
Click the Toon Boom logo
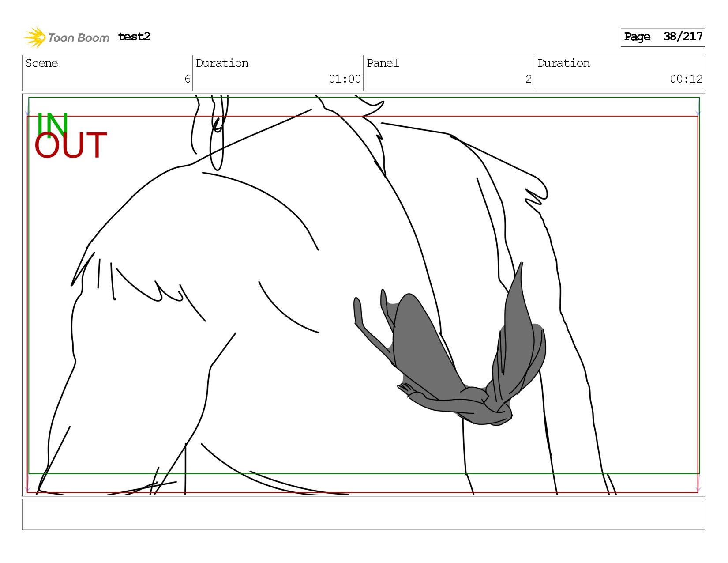(66, 37)
